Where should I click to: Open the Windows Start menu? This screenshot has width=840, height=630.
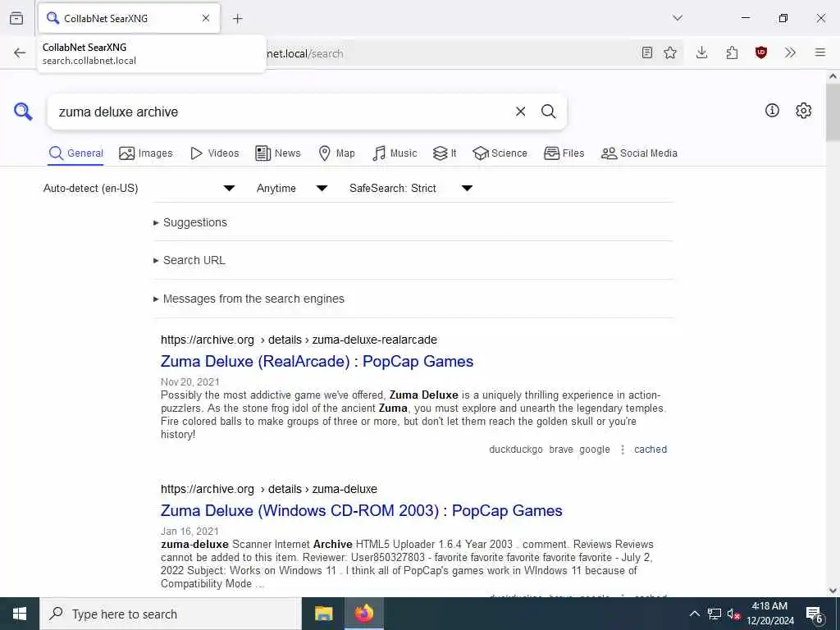tap(20, 614)
